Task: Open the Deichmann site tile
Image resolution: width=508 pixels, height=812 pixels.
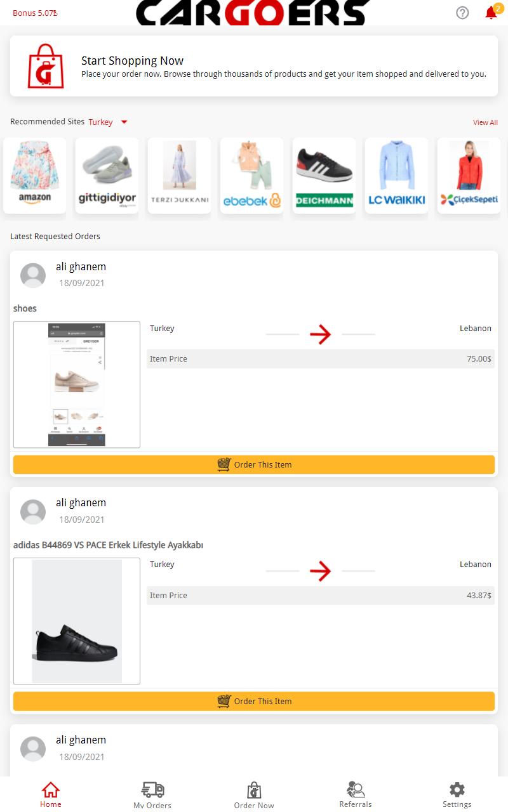Action: [x=324, y=176]
